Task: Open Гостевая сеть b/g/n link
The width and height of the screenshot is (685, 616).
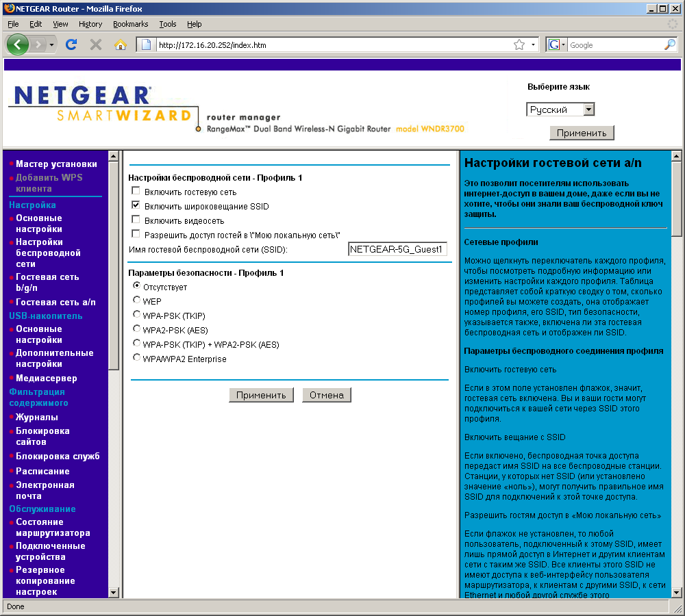Action: point(47,282)
